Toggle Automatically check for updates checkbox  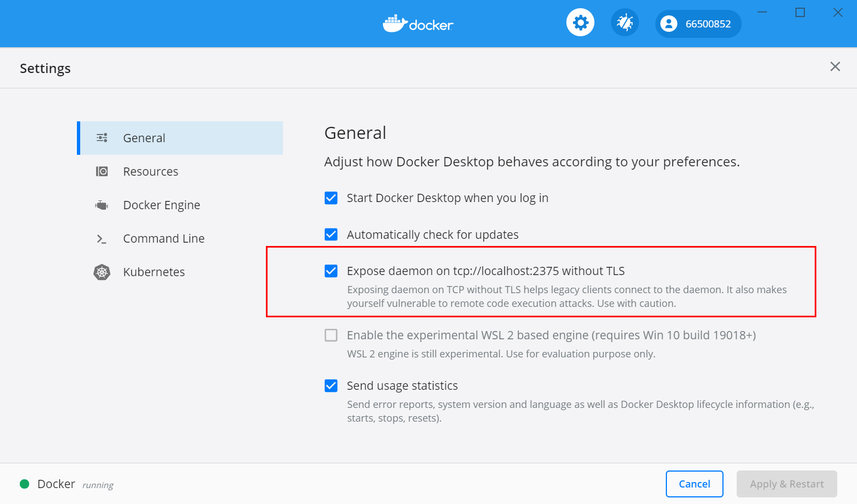[331, 234]
